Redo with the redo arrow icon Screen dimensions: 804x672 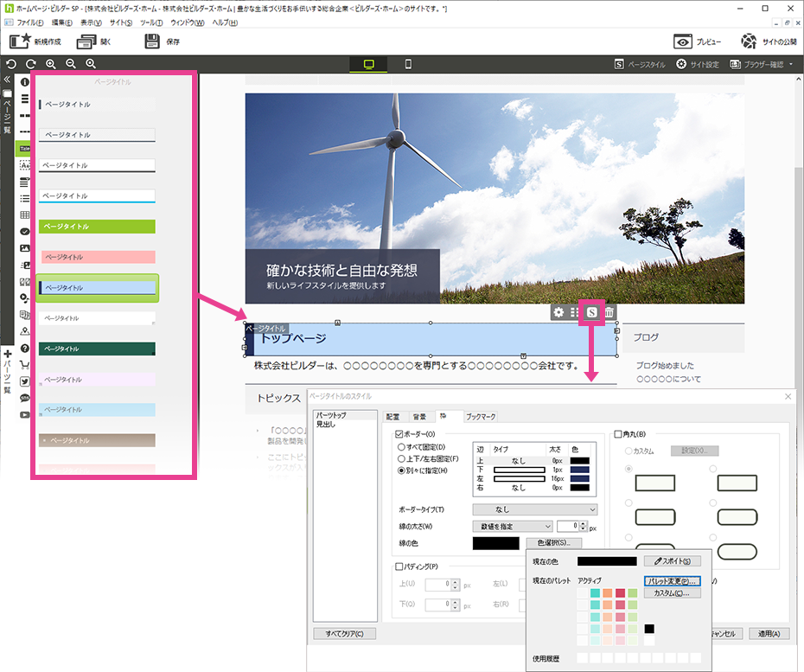pos(31,64)
